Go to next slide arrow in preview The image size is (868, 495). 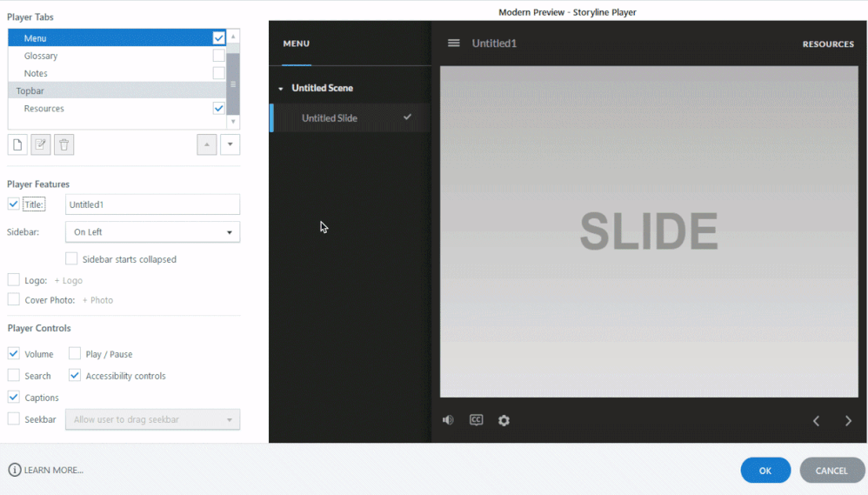(848, 421)
